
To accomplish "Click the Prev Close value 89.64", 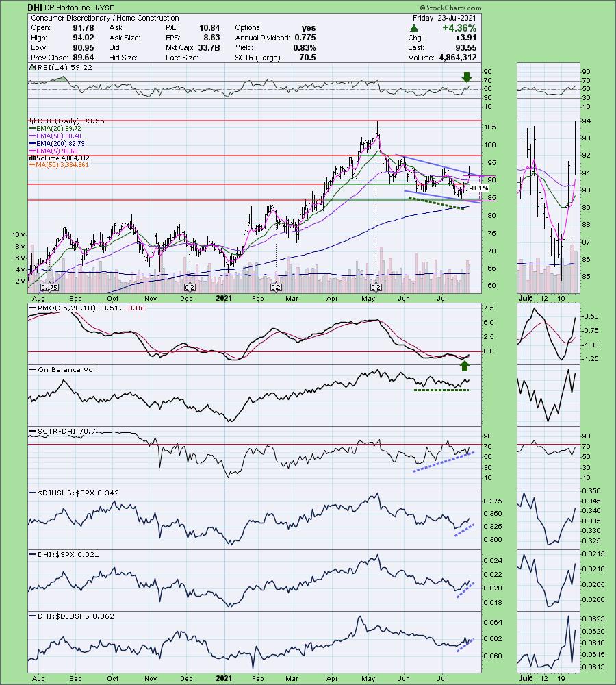I will coord(83,58).
